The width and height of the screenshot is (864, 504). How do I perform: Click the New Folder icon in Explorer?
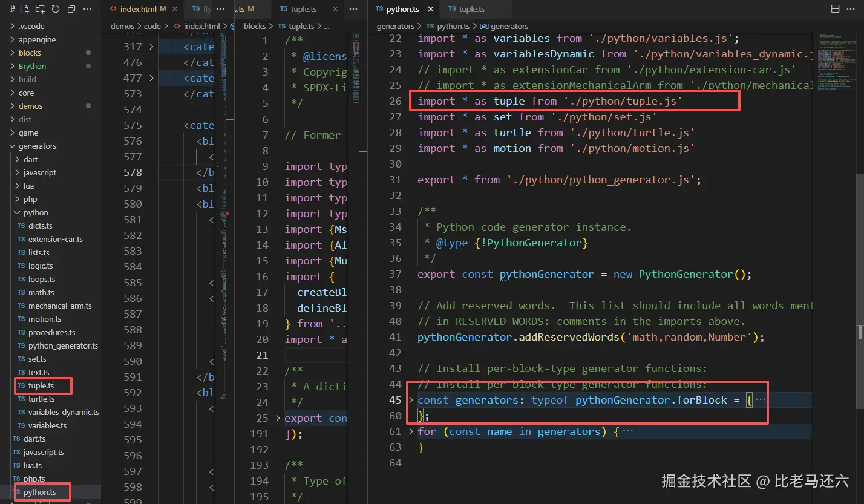(40, 9)
